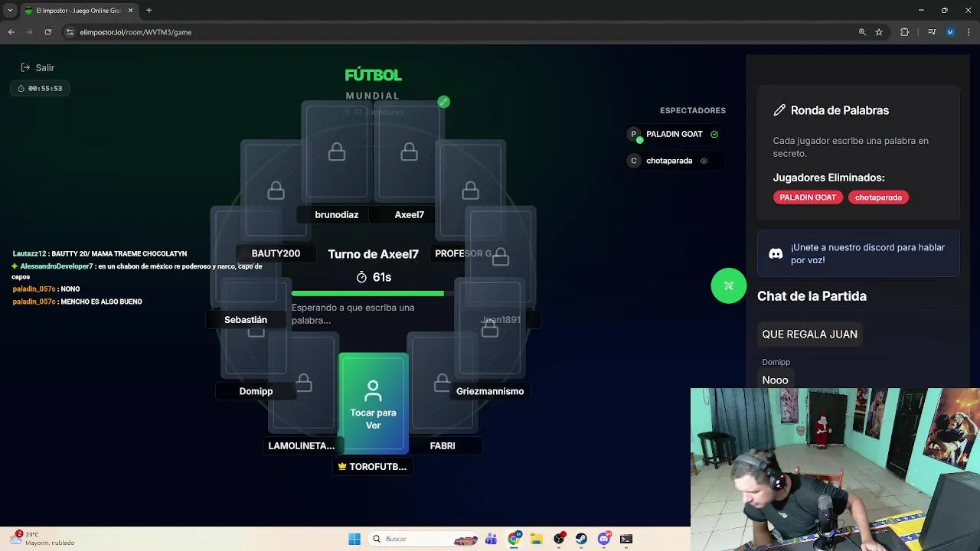The image size is (980, 551).
Task: Click the lock on BAUTY200's card
Action: point(276,190)
